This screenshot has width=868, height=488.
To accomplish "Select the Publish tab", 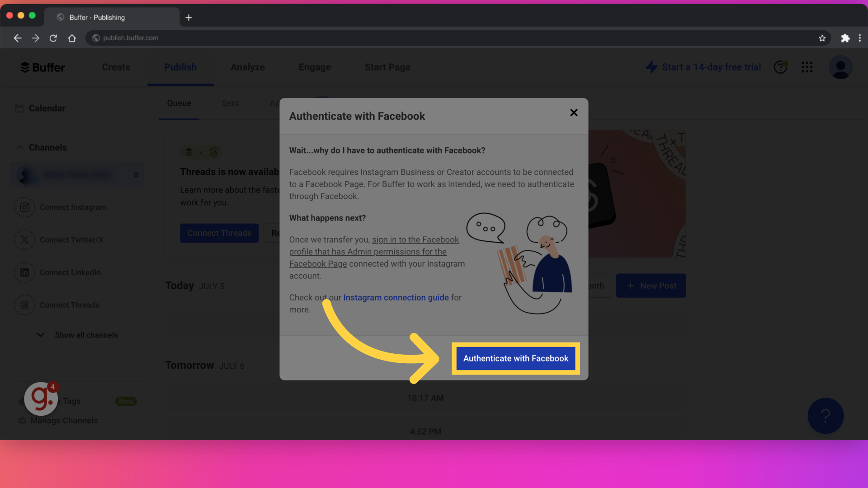I will [181, 67].
